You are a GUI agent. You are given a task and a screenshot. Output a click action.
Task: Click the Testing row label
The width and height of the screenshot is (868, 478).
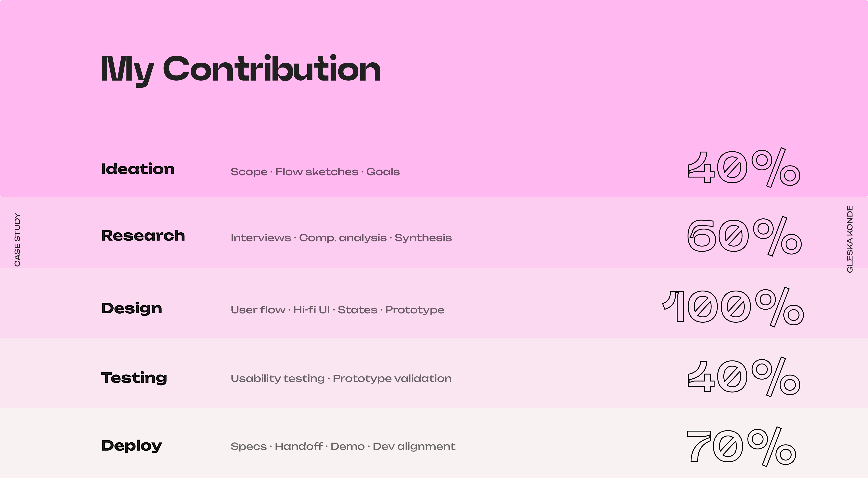(134, 378)
